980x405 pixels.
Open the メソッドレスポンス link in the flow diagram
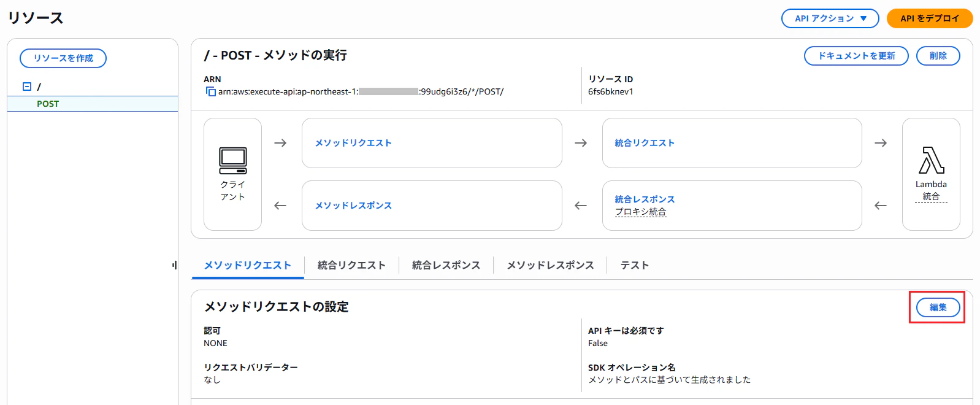pos(353,206)
